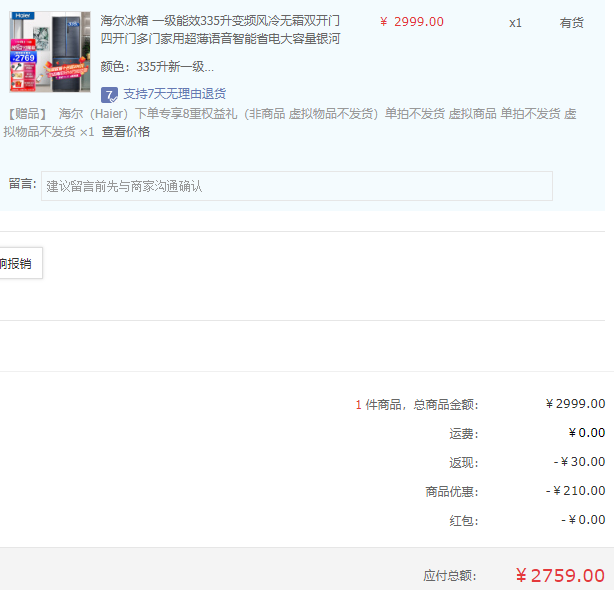Viewport: 614px width, 590px height.
Task: Open the 支持7天无理由退货 link
Action: click(x=175, y=94)
